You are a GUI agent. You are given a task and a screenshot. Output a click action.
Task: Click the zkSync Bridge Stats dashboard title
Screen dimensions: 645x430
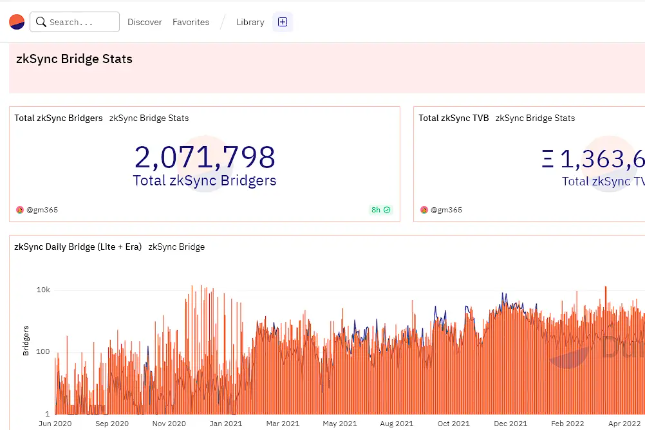tap(74, 59)
